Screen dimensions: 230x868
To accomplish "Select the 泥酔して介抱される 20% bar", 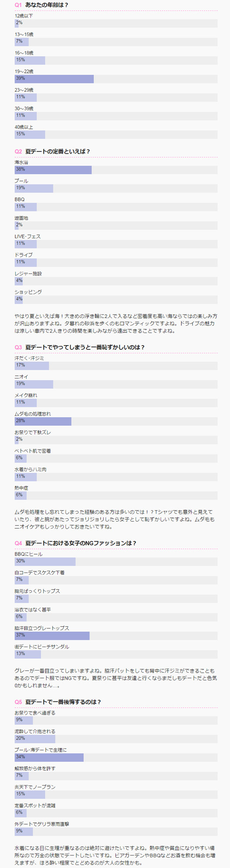I will (116, 738).
